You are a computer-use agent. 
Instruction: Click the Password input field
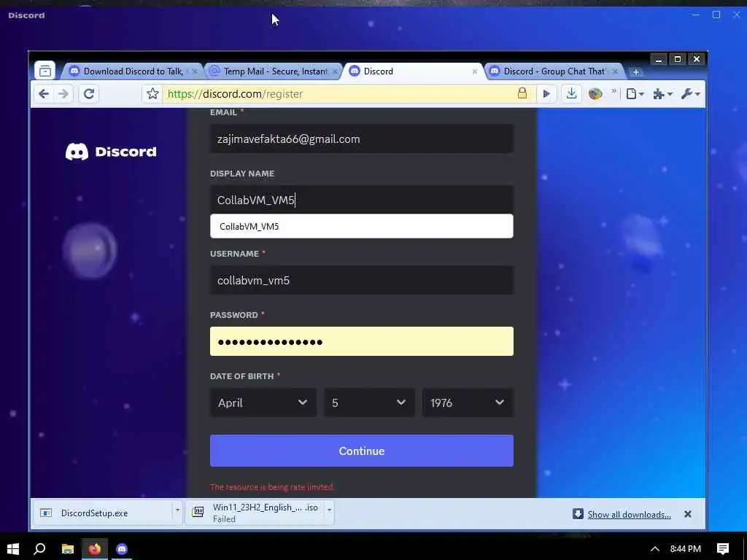(x=362, y=341)
